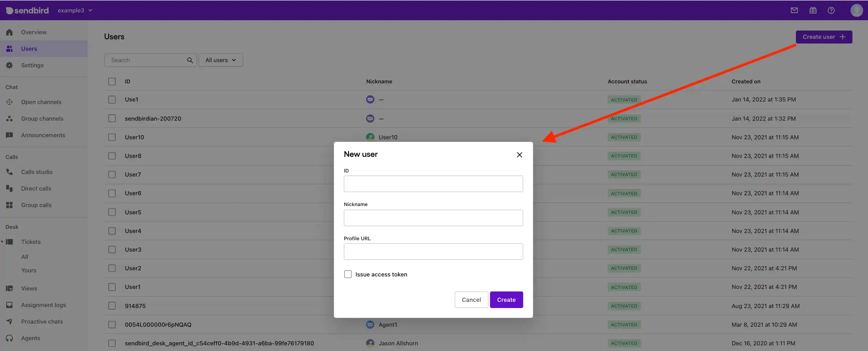Click the mail invitation icon in top bar
The height and width of the screenshot is (351, 868).
[794, 10]
